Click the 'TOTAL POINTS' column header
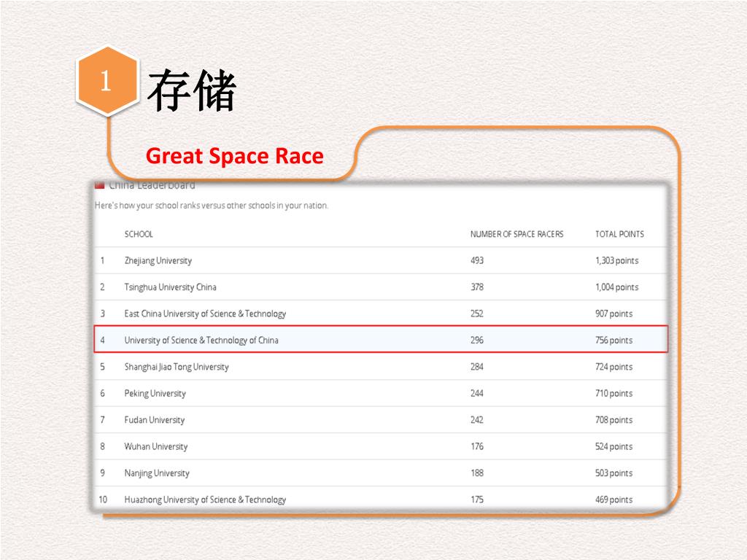 click(x=619, y=234)
